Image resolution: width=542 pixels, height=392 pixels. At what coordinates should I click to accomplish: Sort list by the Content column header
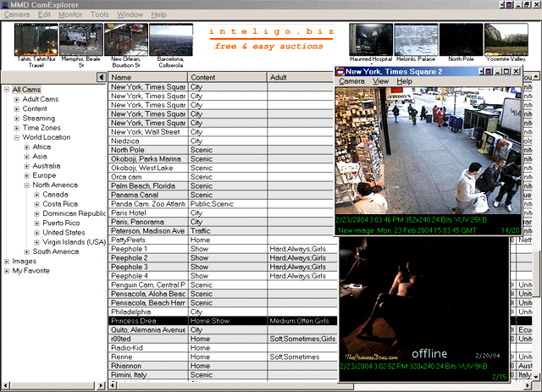point(227,77)
